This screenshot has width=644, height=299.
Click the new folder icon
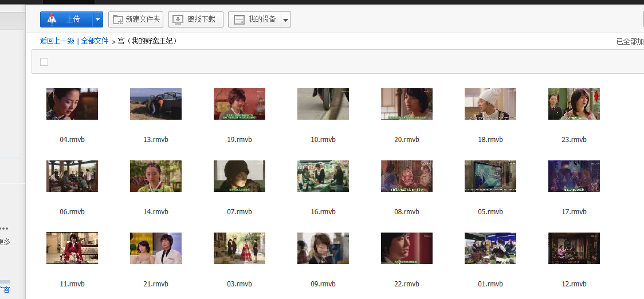(118, 19)
